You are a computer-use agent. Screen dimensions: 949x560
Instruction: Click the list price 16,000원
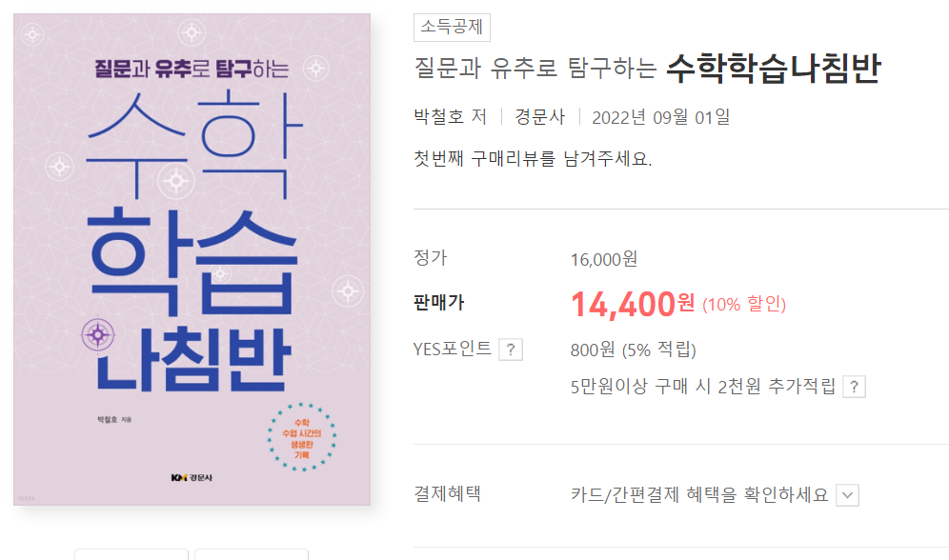(x=603, y=259)
